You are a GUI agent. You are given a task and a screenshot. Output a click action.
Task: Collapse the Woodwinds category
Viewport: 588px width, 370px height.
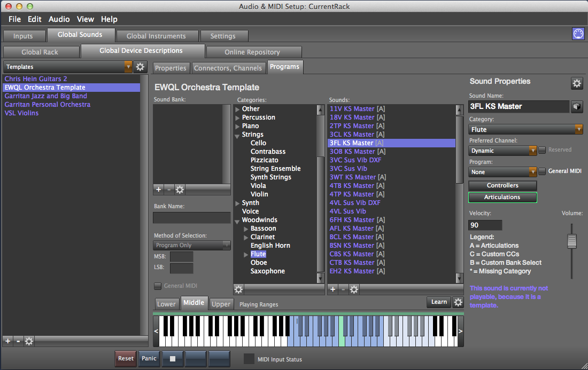[237, 221]
